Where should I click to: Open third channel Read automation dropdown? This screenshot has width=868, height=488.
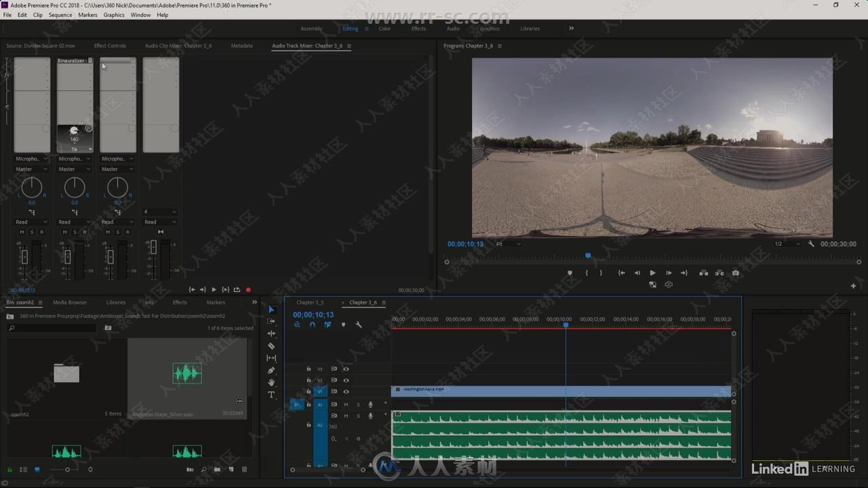pyautogui.click(x=117, y=222)
